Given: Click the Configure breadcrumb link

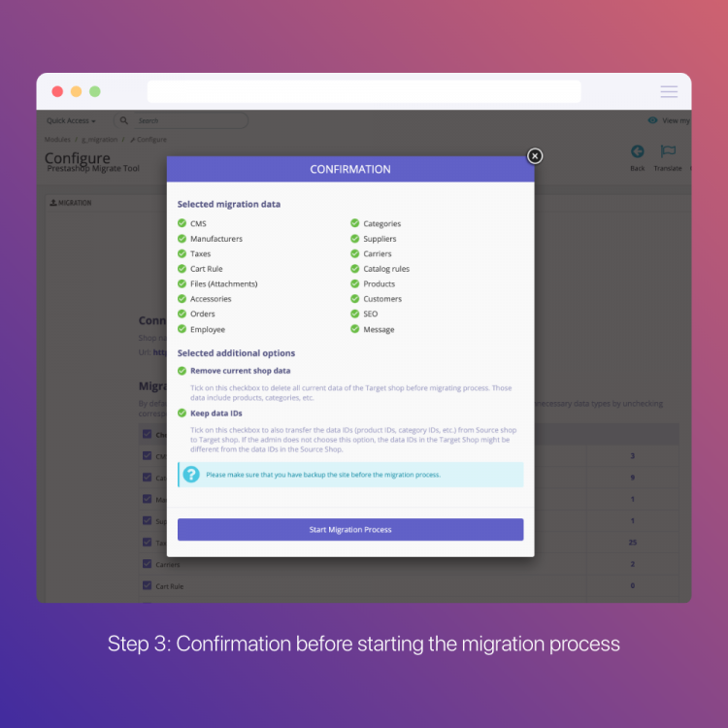Looking at the screenshot, I should pos(149,139).
